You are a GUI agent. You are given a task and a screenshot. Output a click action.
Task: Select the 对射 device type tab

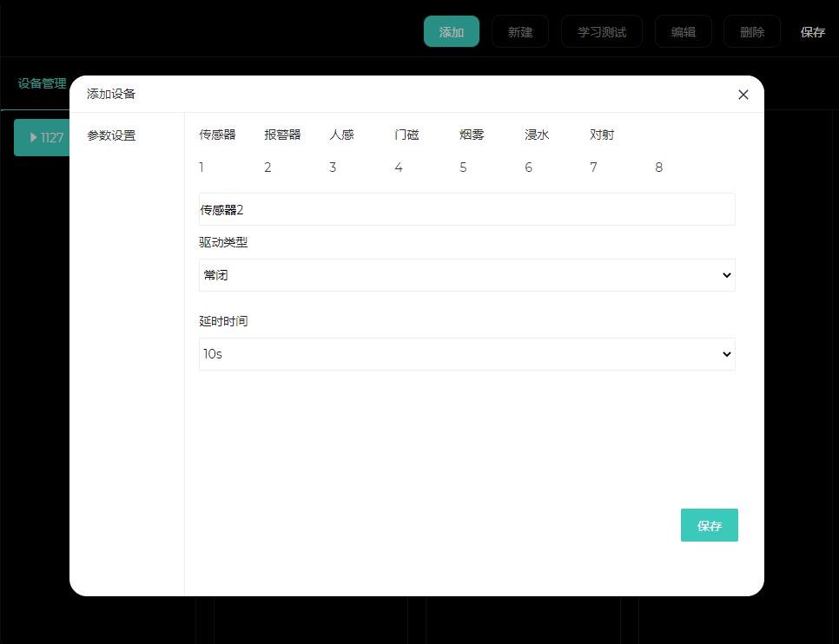(602, 135)
